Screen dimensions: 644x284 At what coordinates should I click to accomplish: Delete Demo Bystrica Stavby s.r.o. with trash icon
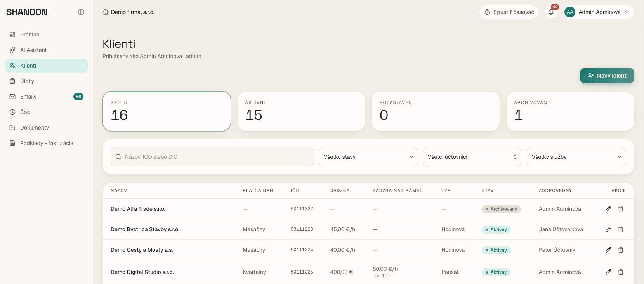[x=621, y=229]
